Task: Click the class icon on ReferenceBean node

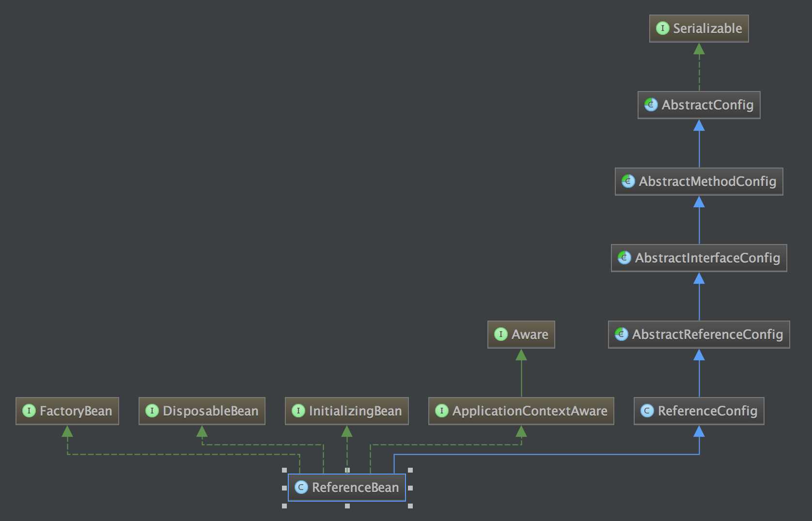Action: tap(301, 487)
